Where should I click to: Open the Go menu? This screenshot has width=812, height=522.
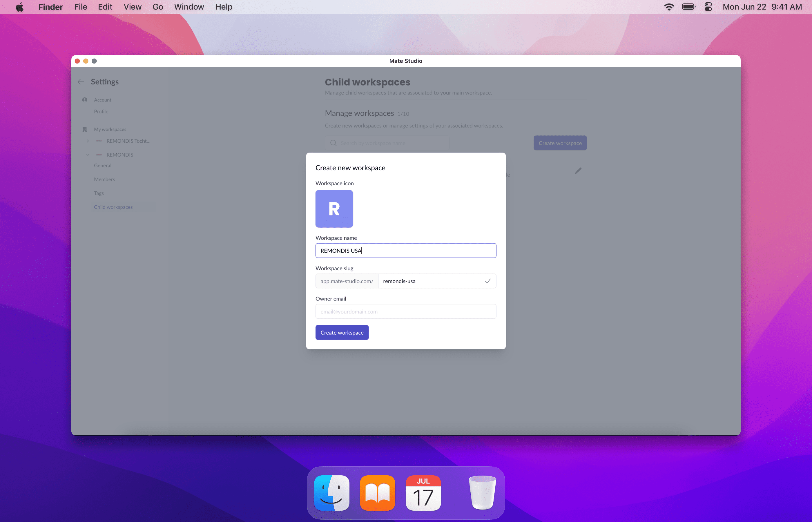click(157, 7)
